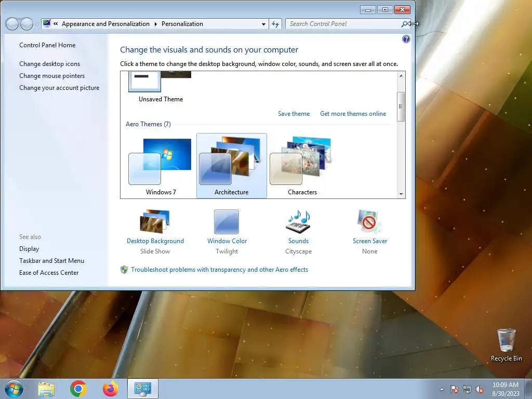Open Change mouse pointers
532x399 pixels.
click(52, 76)
